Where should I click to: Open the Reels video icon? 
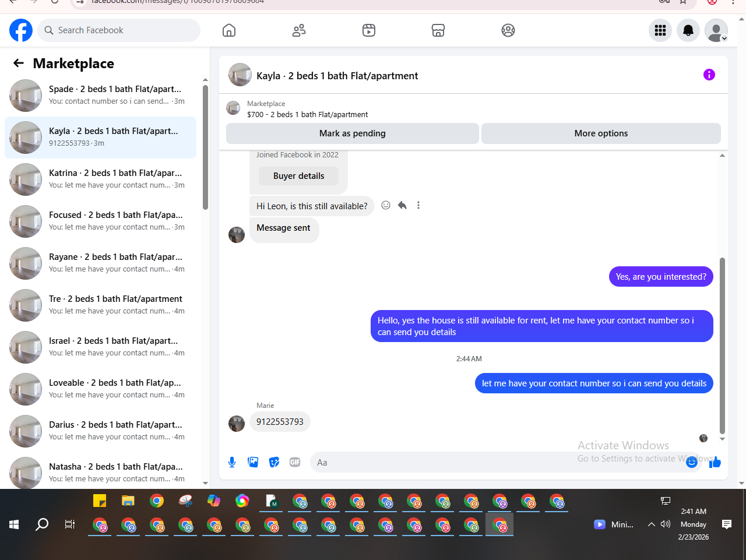[369, 30]
